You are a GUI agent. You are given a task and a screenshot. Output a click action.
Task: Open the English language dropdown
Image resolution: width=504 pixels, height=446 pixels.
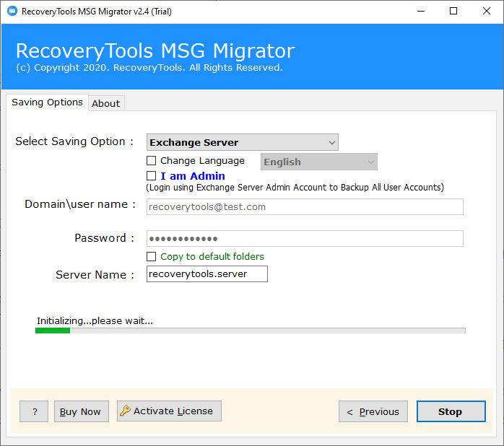coord(319,162)
